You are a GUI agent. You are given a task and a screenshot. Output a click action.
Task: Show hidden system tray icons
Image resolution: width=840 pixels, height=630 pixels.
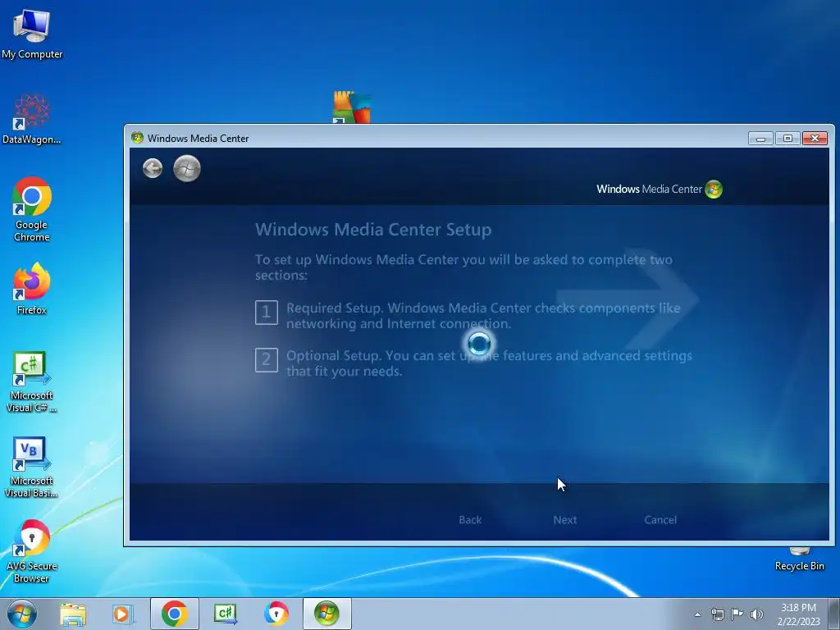[697, 614]
